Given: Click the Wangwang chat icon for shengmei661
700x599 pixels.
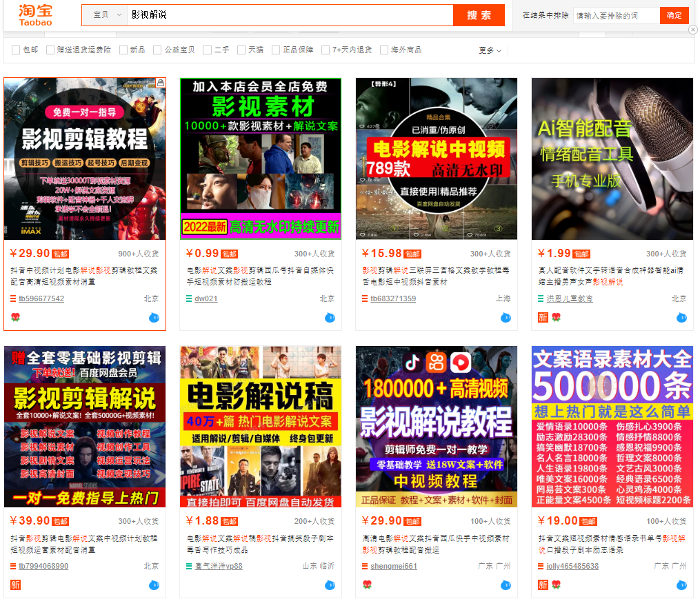Looking at the screenshot, I should click(x=506, y=585).
